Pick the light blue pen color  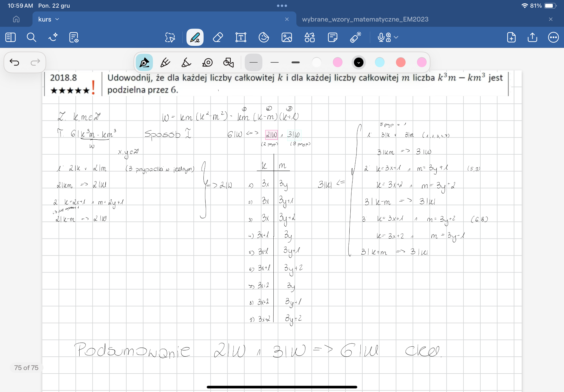point(380,62)
